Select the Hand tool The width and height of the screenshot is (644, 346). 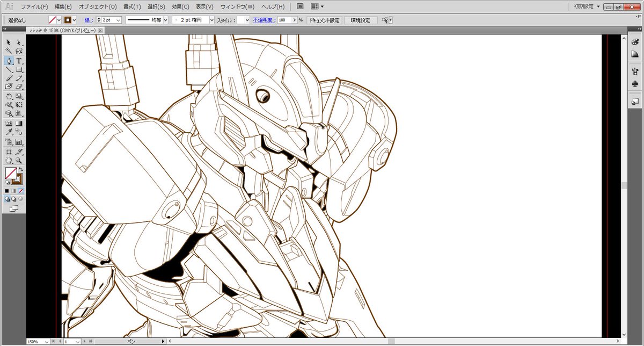[9, 160]
